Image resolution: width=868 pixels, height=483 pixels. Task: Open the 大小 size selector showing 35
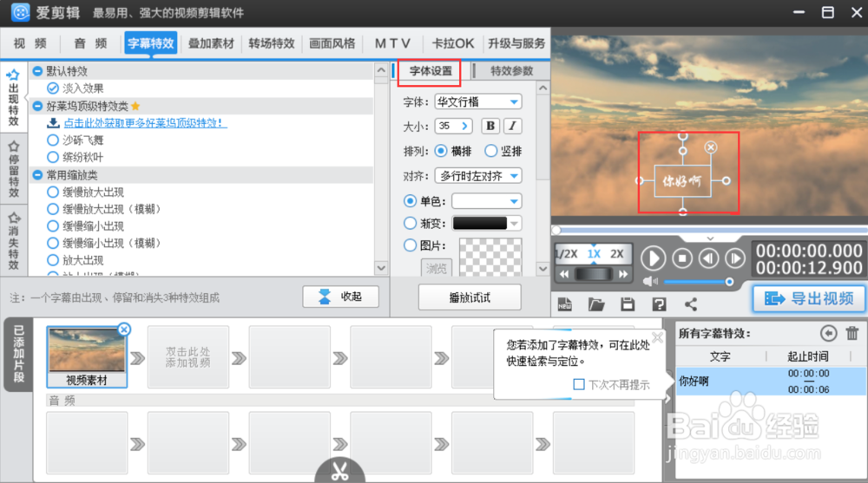pyautogui.click(x=453, y=126)
